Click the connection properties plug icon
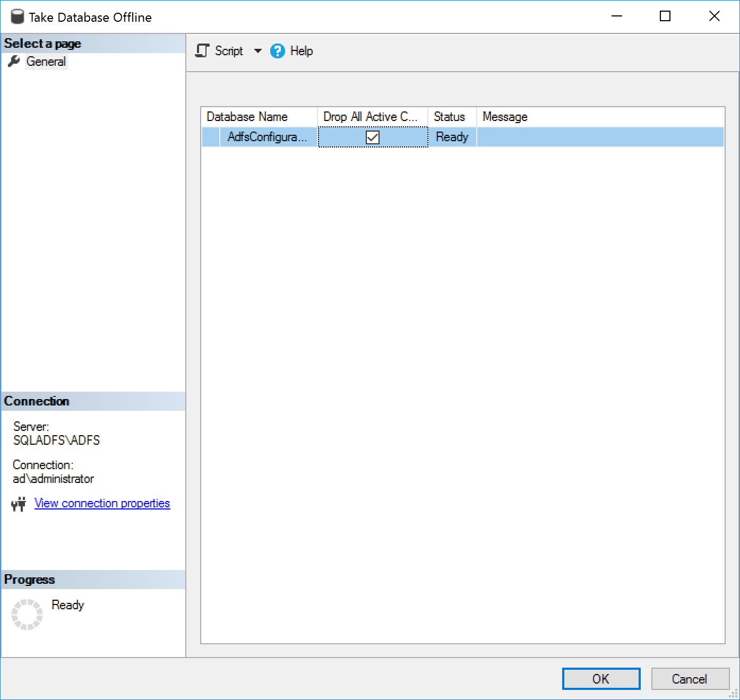Screen dimensions: 740x700 coord(19,504)
